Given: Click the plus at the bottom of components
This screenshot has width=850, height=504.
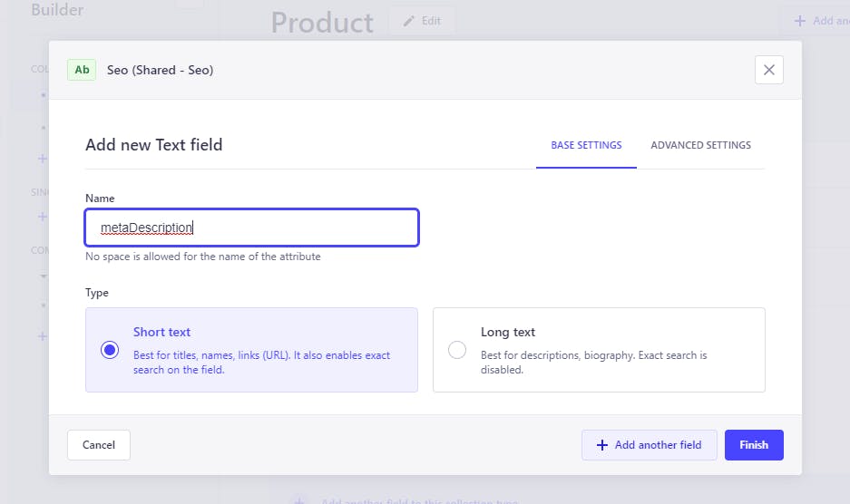Looking at the screenshot, I should click(42, 336).
